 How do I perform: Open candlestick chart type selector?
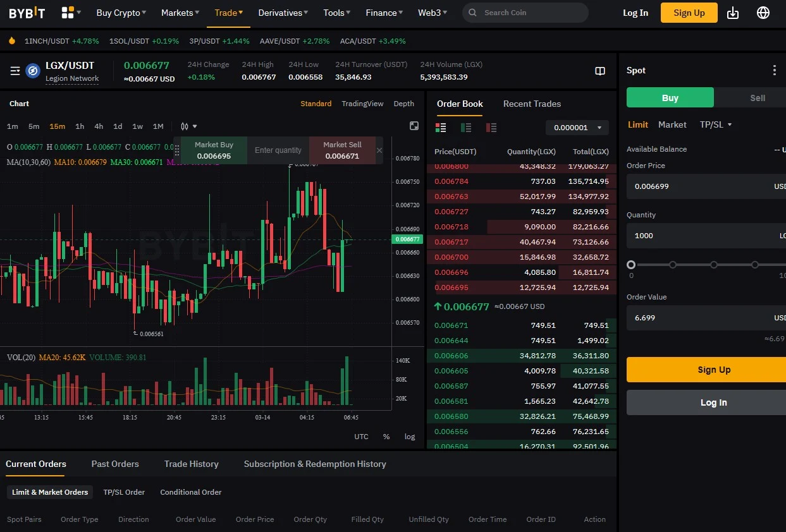[188, 126]
